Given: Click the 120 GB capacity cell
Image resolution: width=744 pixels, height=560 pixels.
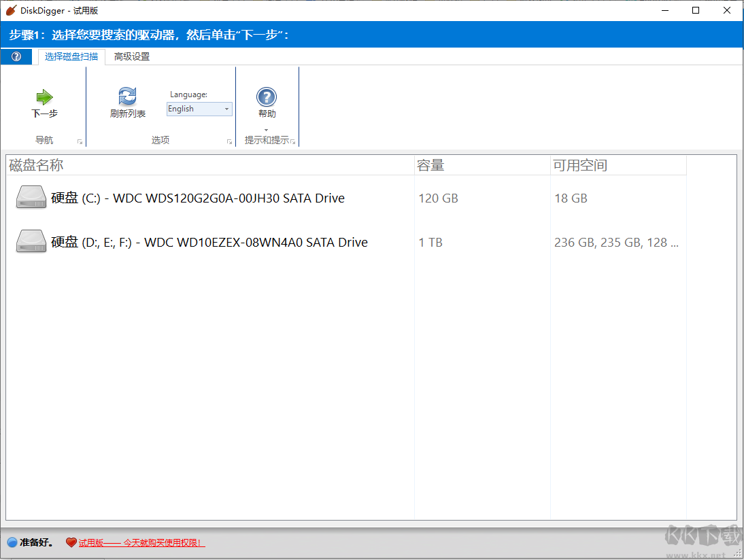Looking at the screenshot, I should [439, 198].
